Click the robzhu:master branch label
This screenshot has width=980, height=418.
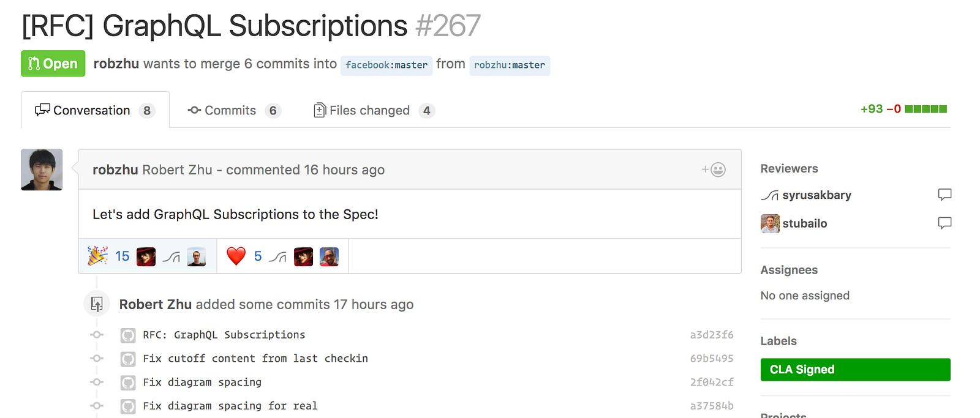click(510, 65)
